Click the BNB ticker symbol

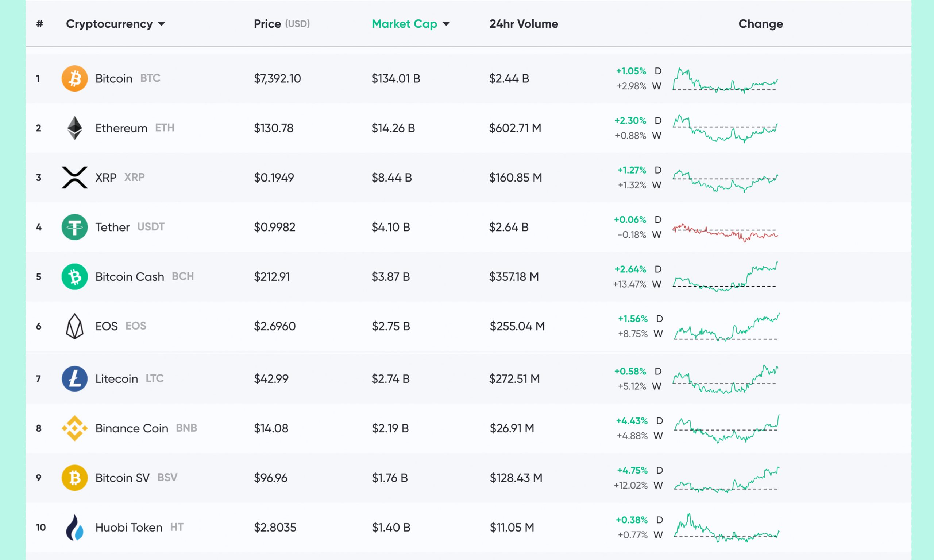point(186,428)
